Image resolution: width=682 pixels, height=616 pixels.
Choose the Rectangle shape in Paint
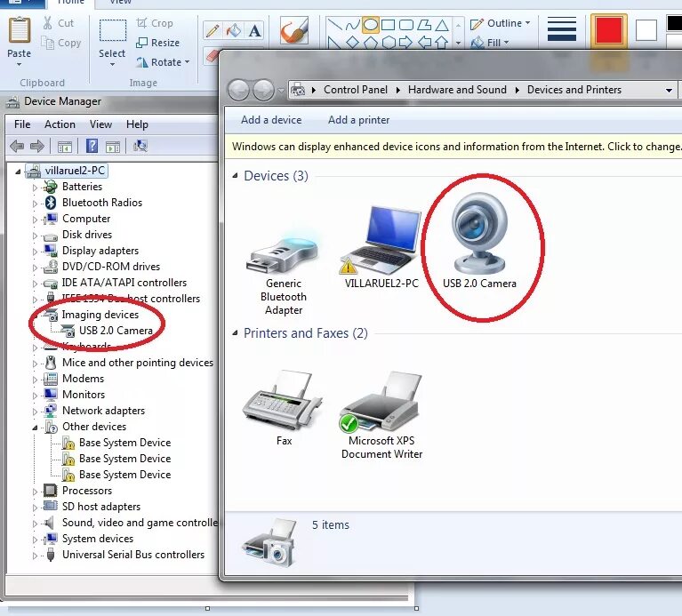(x=389, y=24)
